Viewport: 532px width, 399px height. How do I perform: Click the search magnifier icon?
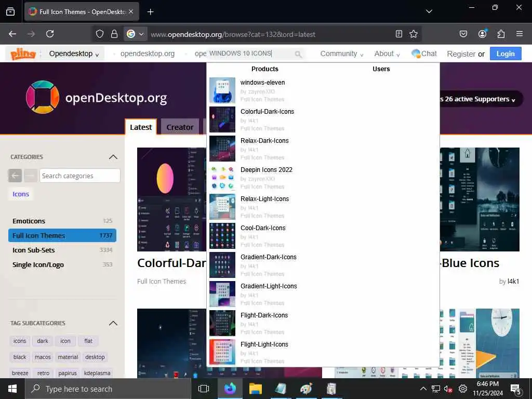[x=298, y=54]
